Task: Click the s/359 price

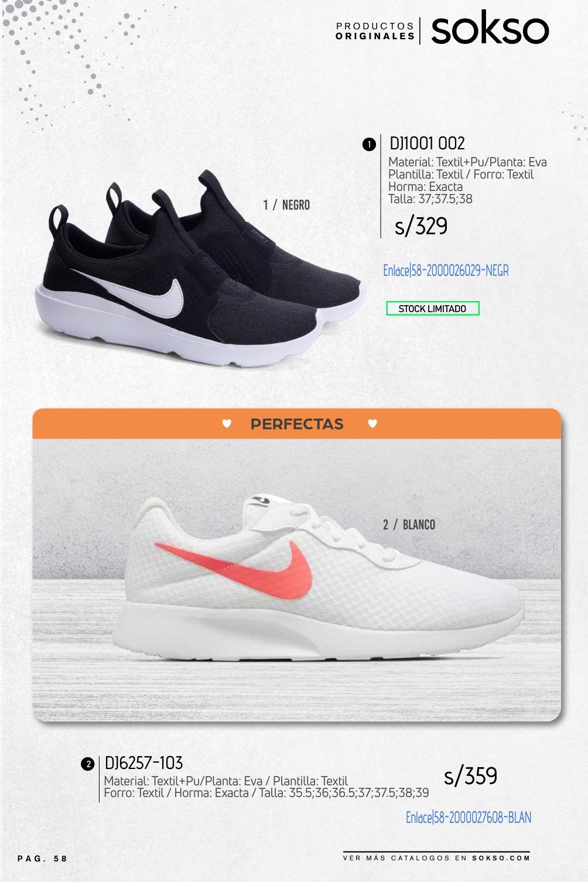Action: coord(471,776)
